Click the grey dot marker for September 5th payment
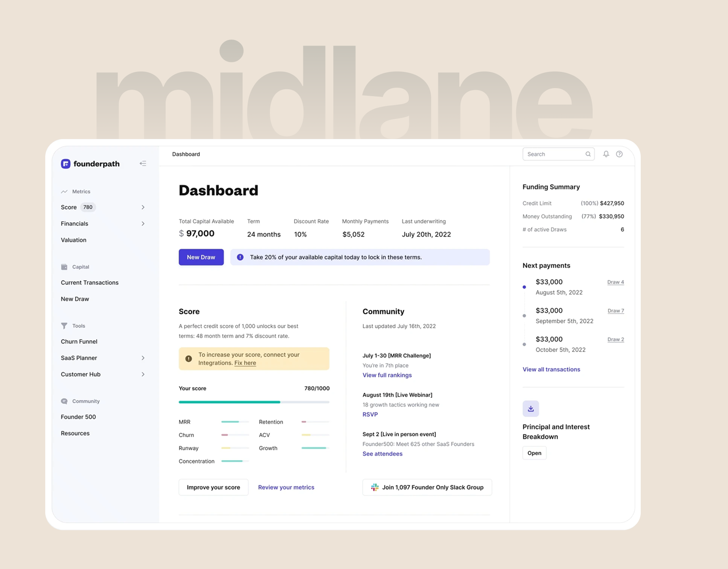The width and height of the screenshot is (728, 569). (x=524, y=316)
